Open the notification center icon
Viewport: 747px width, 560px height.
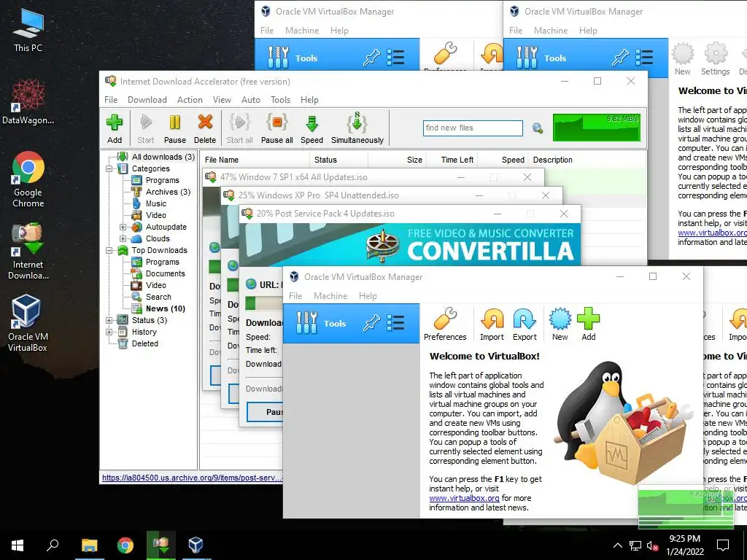[723, 545]
